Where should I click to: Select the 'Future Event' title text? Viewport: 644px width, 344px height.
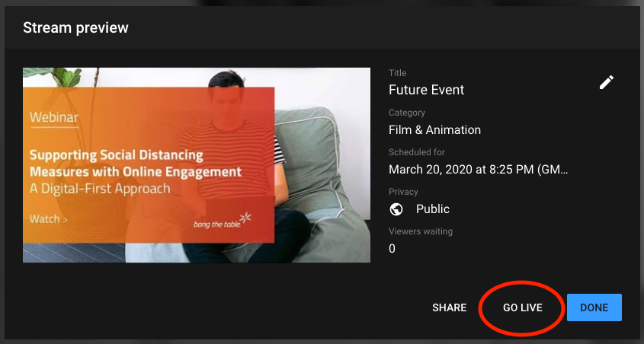[x=426, y=90]
